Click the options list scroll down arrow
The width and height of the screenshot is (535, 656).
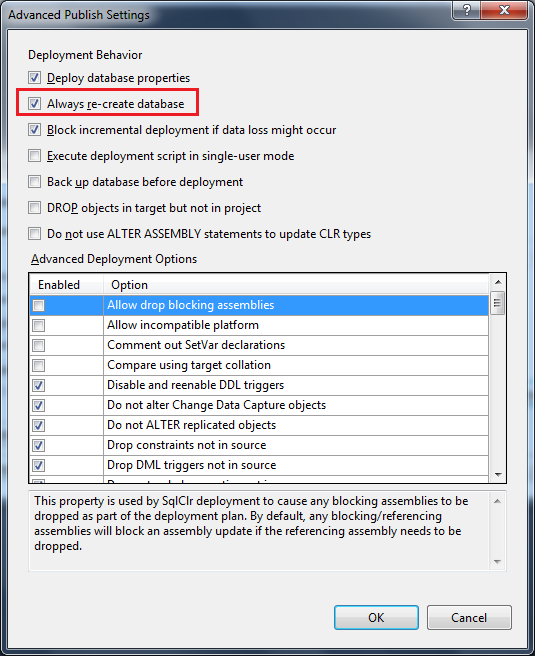pyautogui.click(x=498, y=474)
